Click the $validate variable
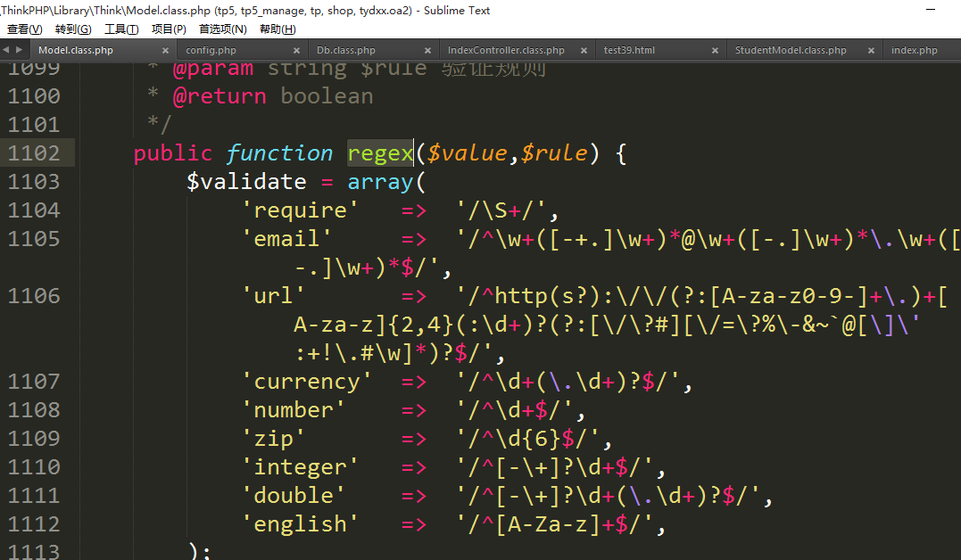 pyautogui.click(x=246, y=182)
